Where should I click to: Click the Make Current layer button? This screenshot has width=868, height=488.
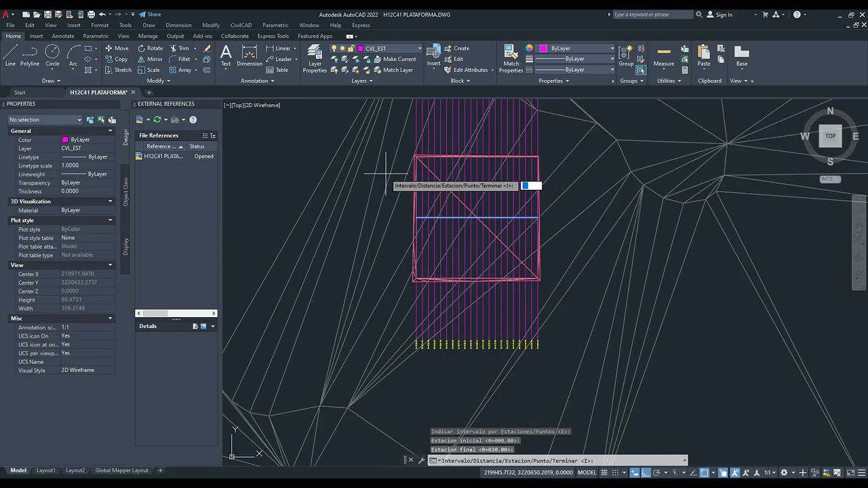coord(394,59)
